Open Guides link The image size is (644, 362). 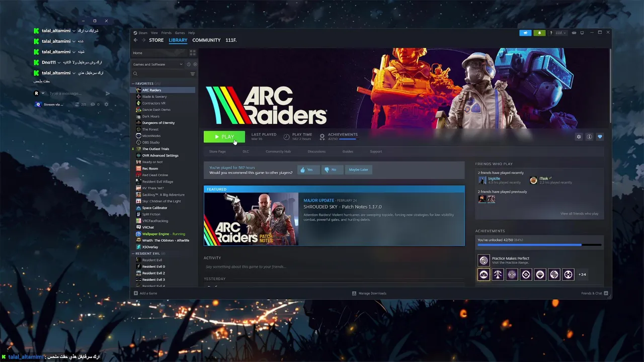pos(348,151)
